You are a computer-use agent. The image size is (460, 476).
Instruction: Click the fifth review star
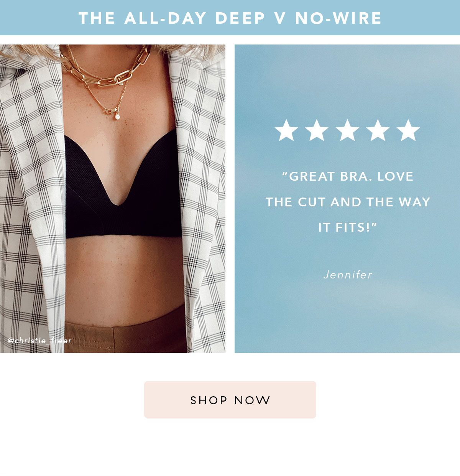[408, 130]
